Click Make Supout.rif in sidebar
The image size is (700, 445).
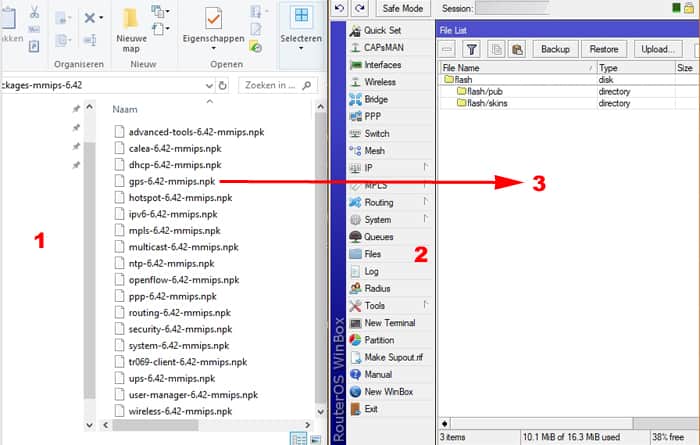(x=393, y=357)
